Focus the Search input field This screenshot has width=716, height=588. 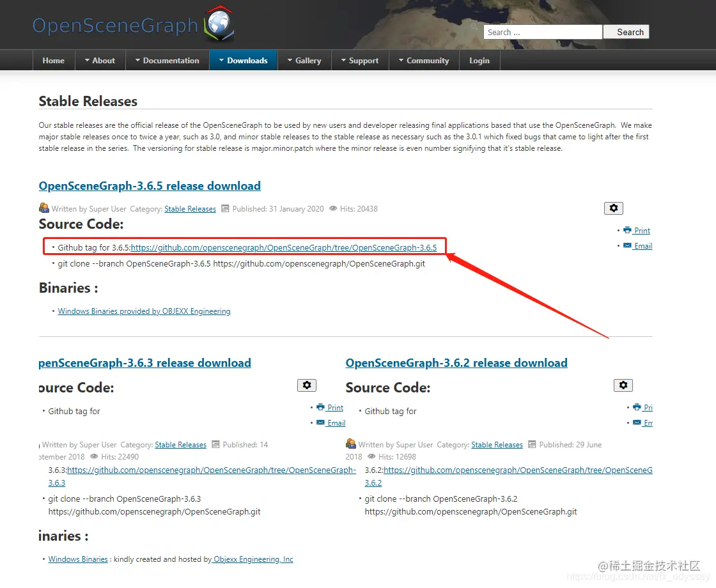point(543,32)
